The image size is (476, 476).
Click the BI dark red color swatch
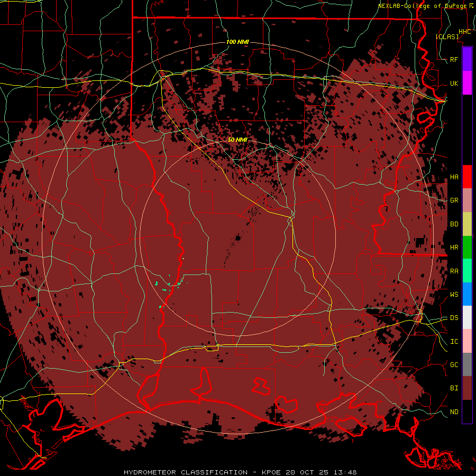pos(467,388)
